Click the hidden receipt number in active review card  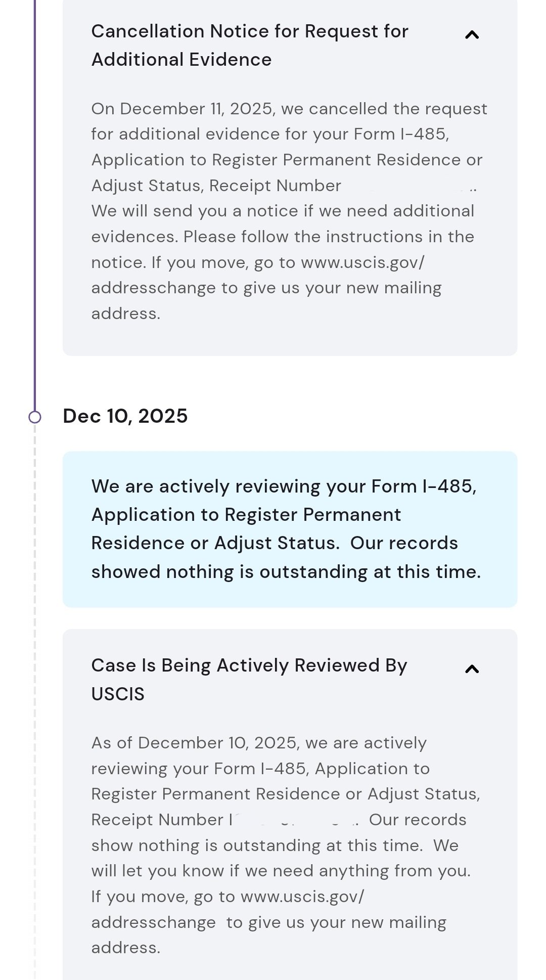293,820
